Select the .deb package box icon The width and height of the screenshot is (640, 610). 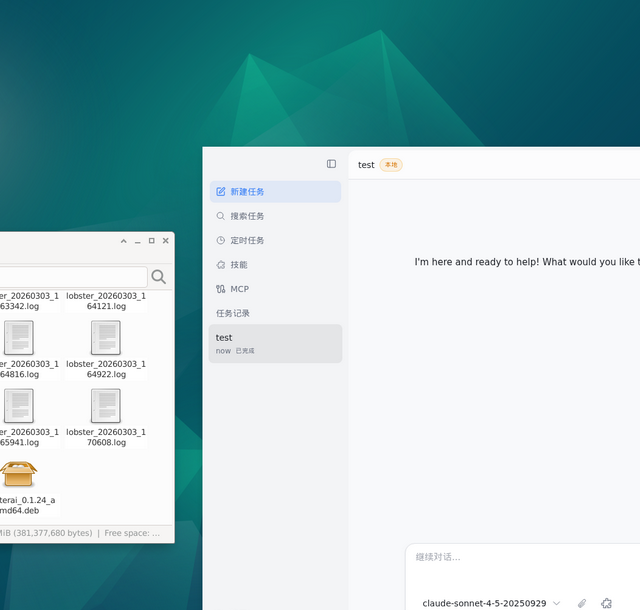click(18, 474)
